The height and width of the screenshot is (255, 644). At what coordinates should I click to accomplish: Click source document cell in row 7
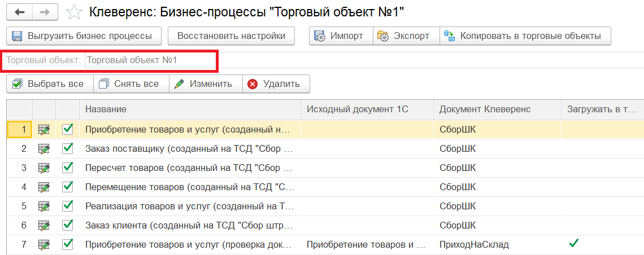tap(367, 245)
